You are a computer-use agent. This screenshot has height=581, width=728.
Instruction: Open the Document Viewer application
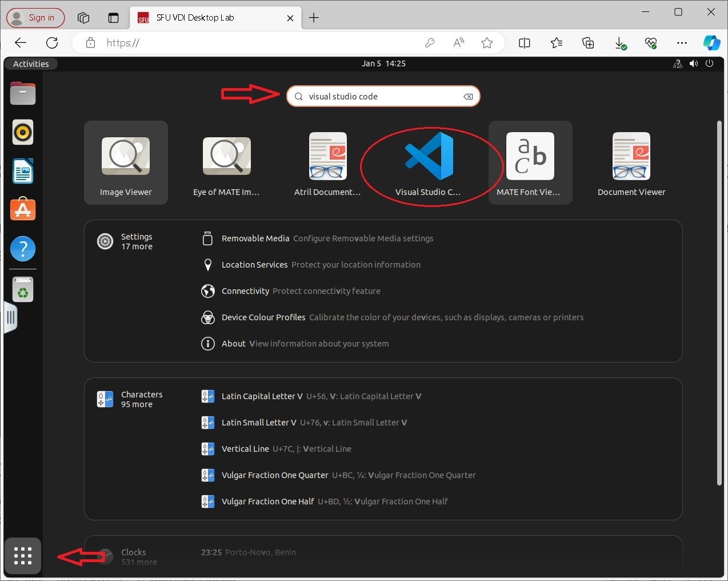[x=631, y=163]
